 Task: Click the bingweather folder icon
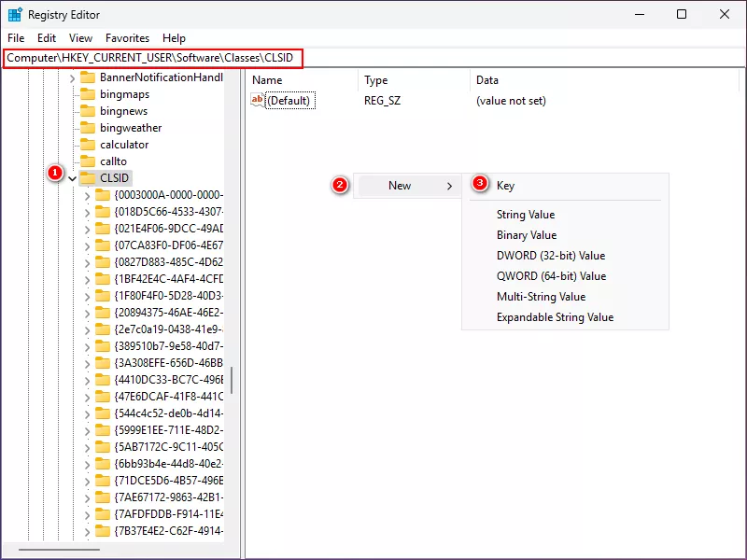click(88, 127)
